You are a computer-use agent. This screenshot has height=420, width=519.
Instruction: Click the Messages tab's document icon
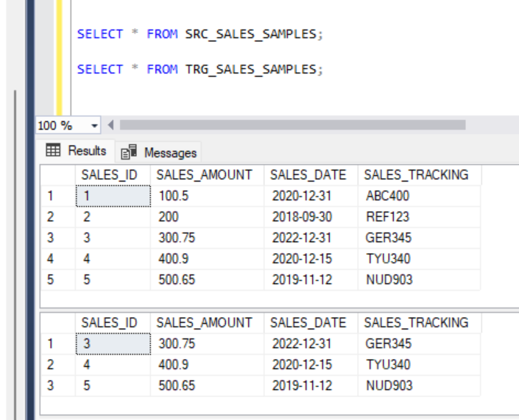pyautogui.click(x=128, y=152)
